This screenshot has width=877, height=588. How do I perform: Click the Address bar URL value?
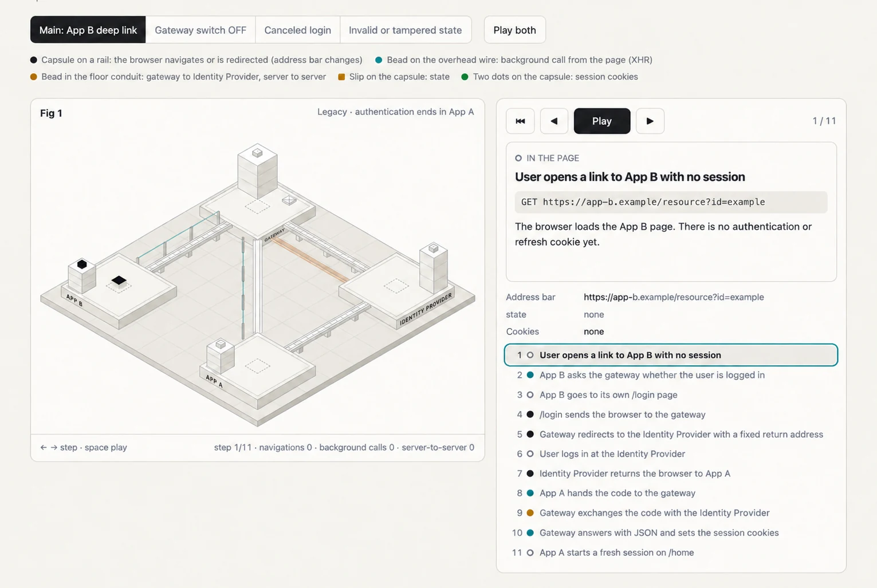[674, 297]
